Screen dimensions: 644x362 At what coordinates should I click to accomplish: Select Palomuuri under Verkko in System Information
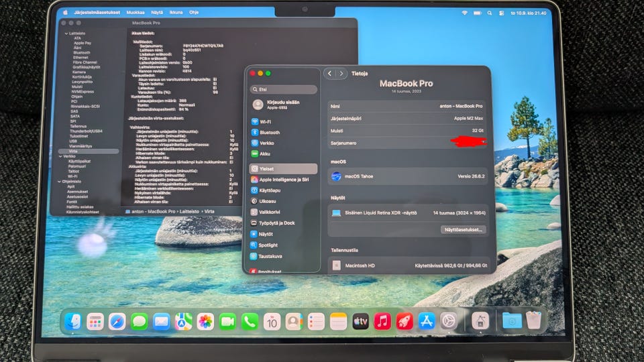pos(76,167)
